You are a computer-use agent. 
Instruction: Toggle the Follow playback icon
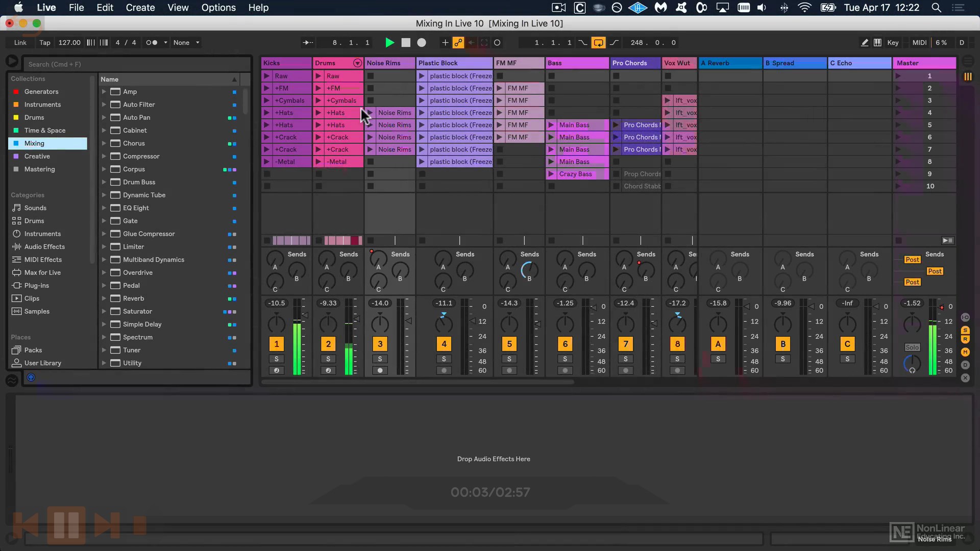[x=308, y=43]
